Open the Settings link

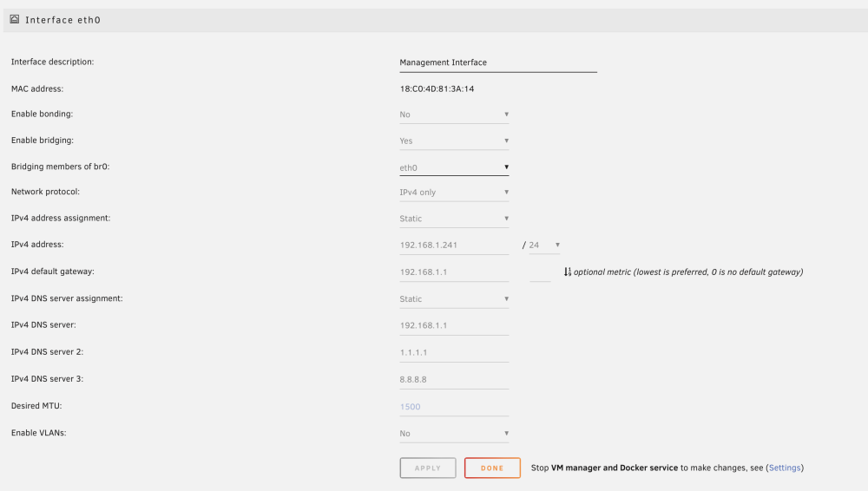[x=785, y=468]
